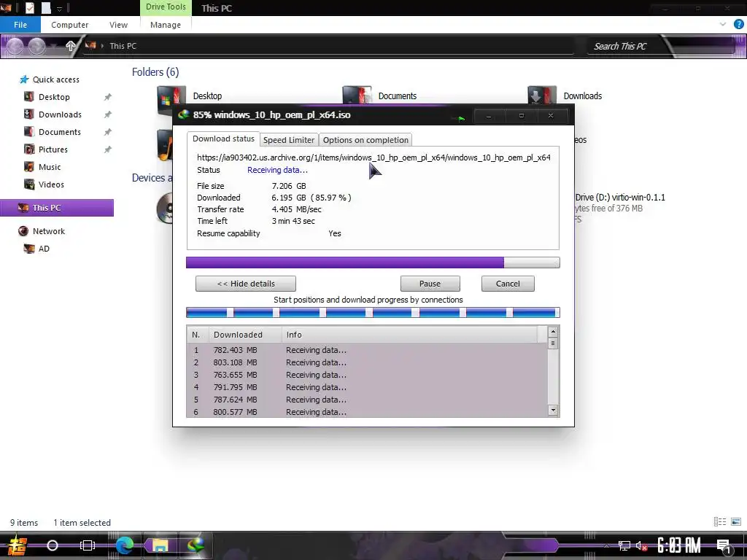Click the New folder icon in title bar

pyautogui.click(x=46, y=7)
